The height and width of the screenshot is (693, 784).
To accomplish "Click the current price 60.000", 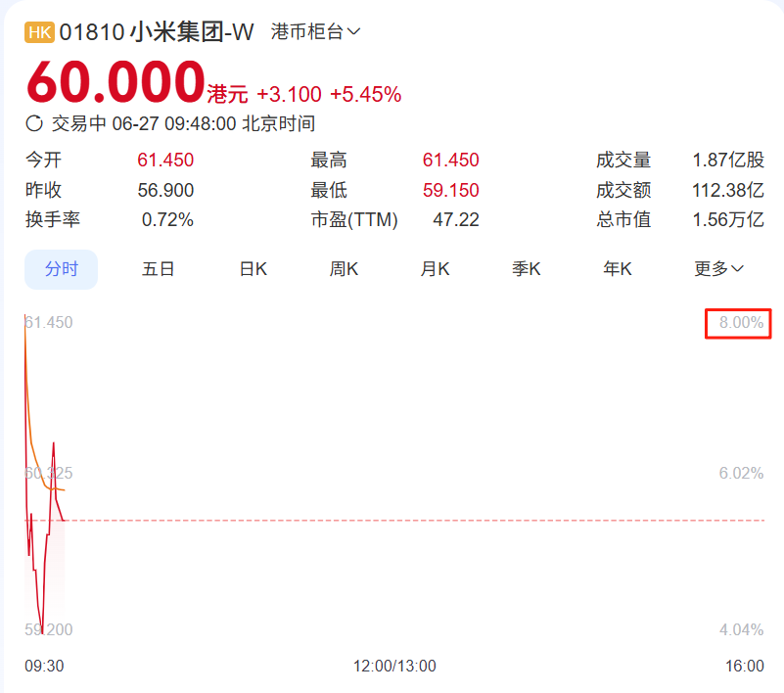I will point(116,81).
